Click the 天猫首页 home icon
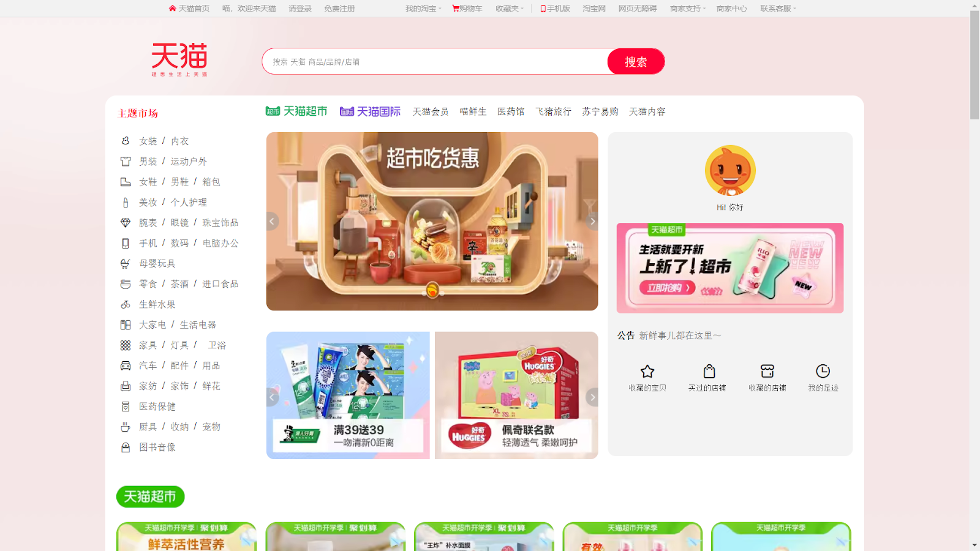 pyautogui.click(x=172, y=9)
